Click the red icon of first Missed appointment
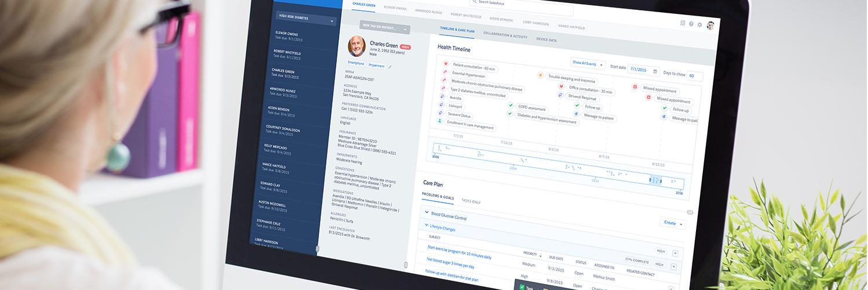The height and width of the screenshot is (290, 868). click(635, 87)
